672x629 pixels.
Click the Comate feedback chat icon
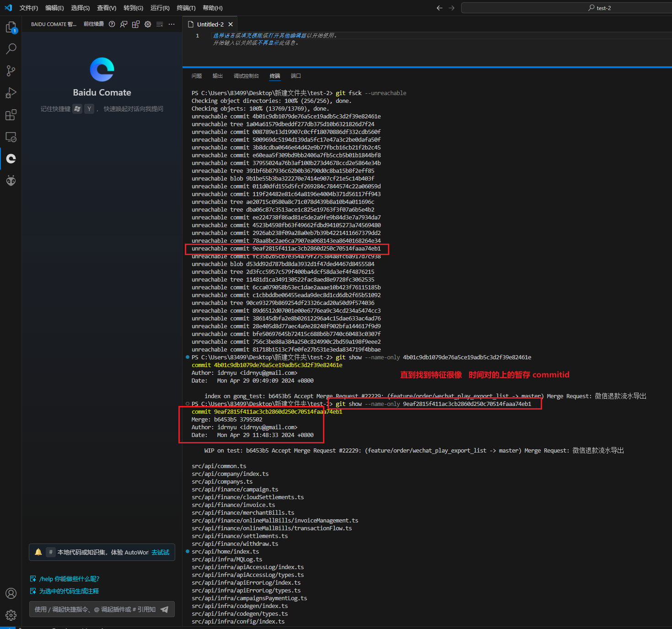tap(124, 24)
